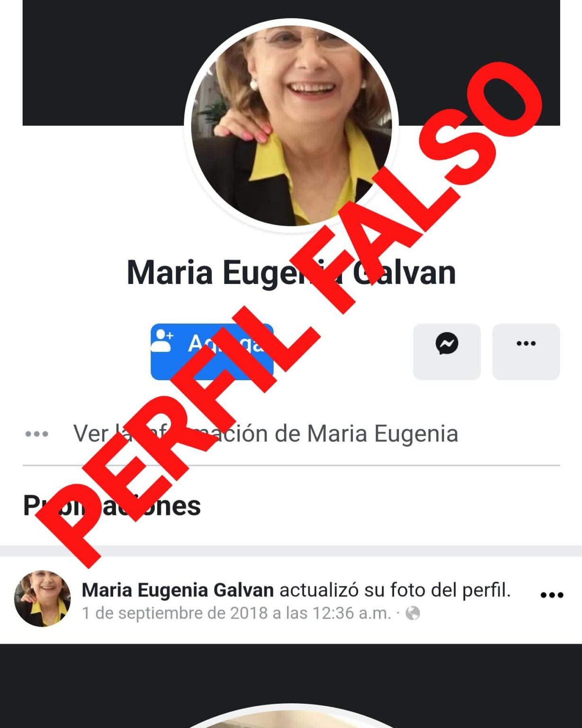Open Ver la información de Maria Eugenia
The height and width of the screenshot is (728, 582).
266,434
